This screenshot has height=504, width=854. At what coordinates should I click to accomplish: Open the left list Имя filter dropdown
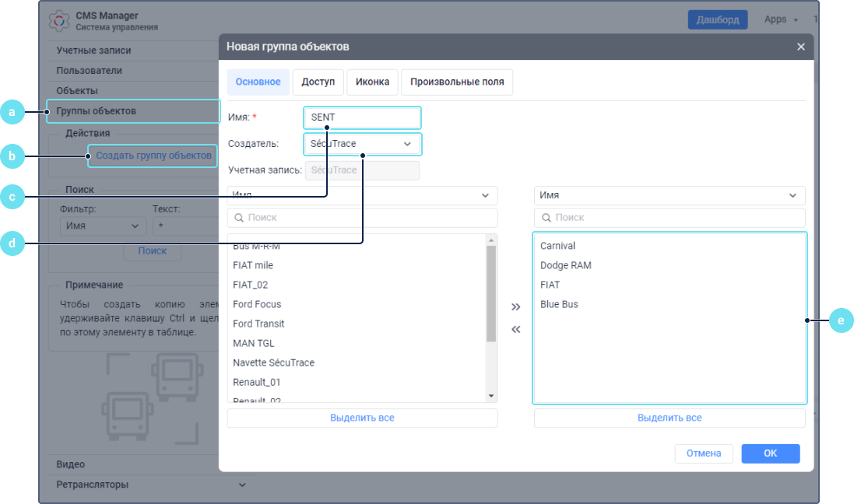(x=362, y=195)
